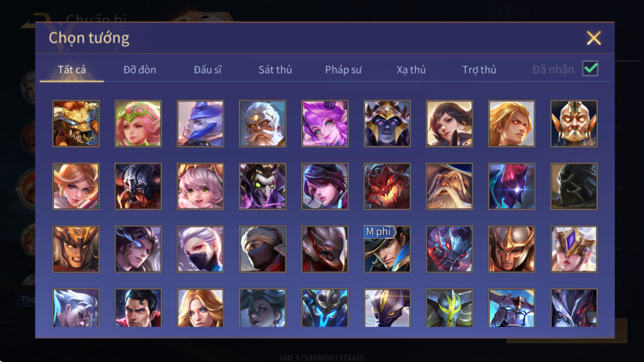Show the Sát thủ hero category
Viewport: 644px width, 362px height.
click(x=275, y=70)
